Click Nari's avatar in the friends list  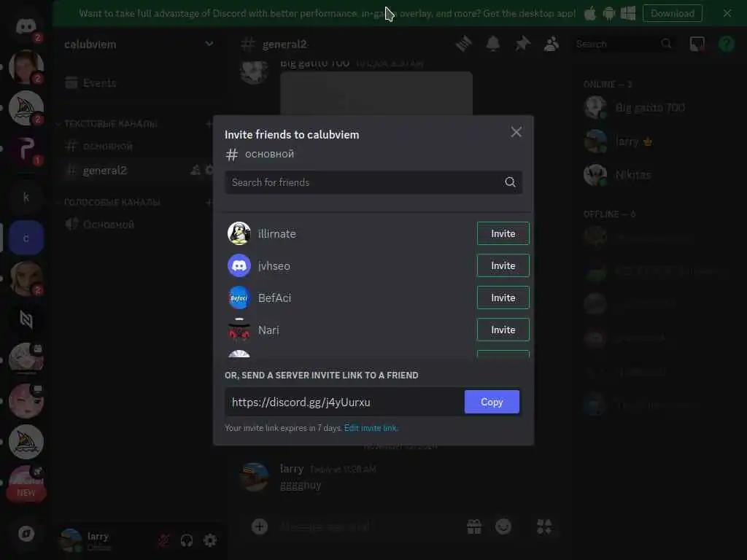(239, 330)
